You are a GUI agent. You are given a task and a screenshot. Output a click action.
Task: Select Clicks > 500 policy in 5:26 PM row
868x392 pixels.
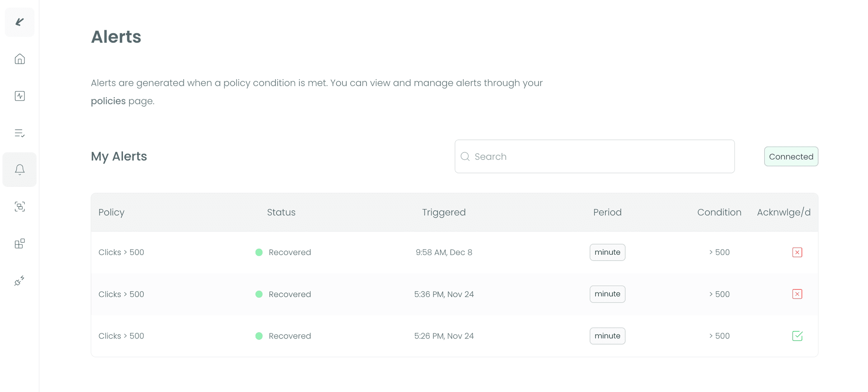tap(121, 336)
